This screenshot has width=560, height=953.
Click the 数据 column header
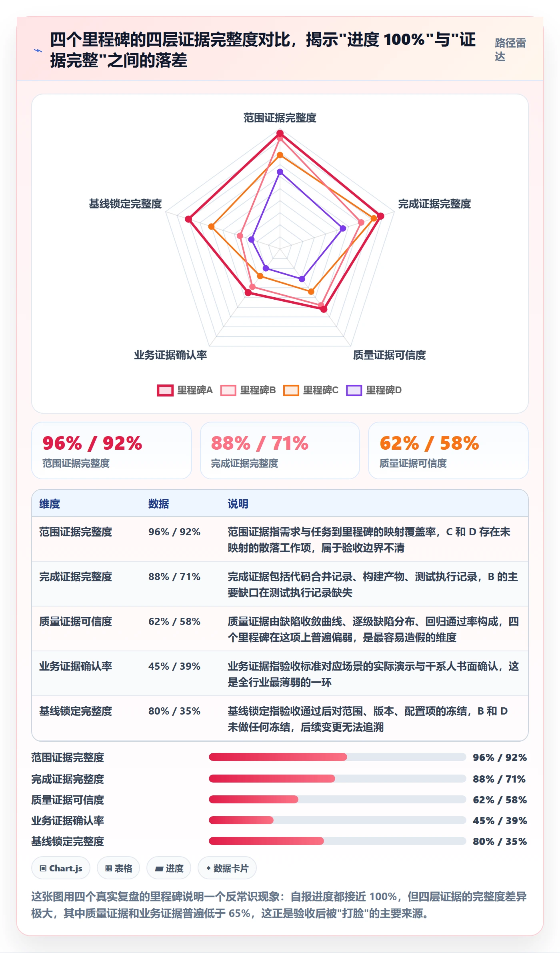click(x=159, y=504)
